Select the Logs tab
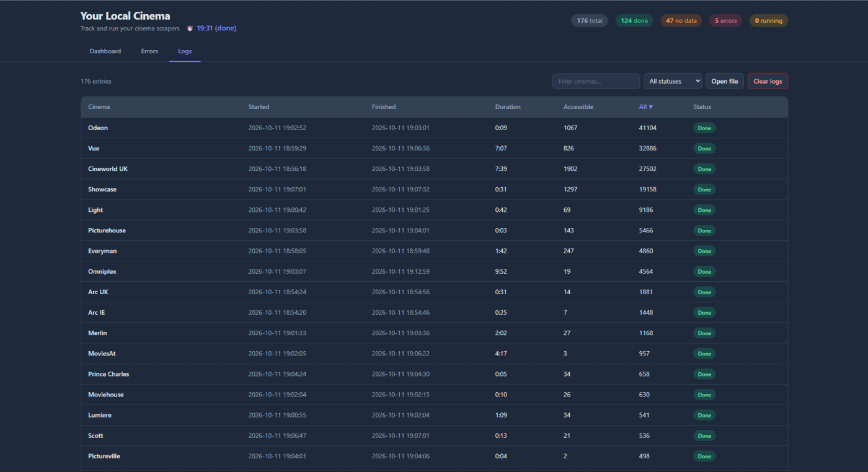The image size is (868, 472). 185,51
